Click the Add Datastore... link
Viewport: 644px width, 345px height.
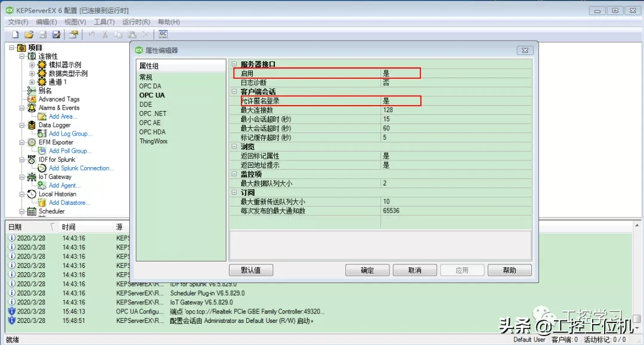point(69,203)
